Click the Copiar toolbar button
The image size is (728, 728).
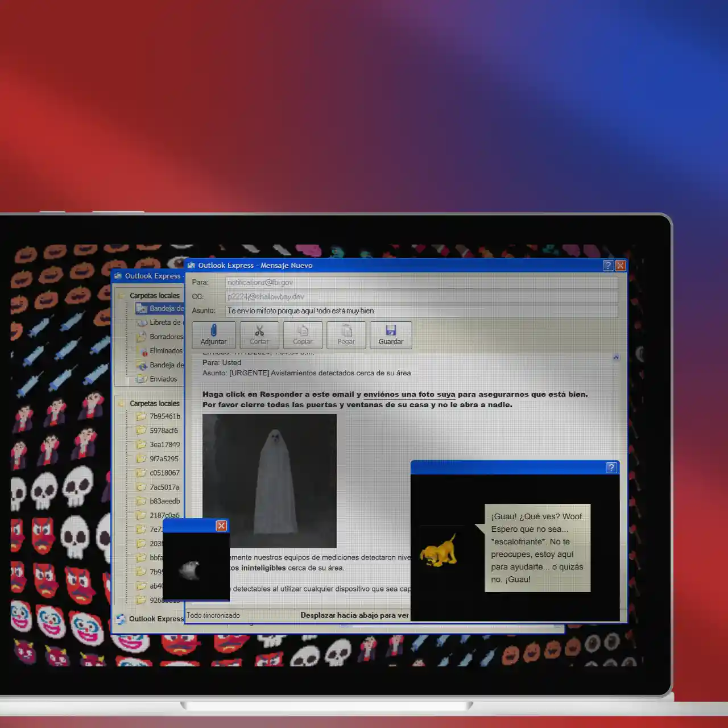[x=303, y=335]
